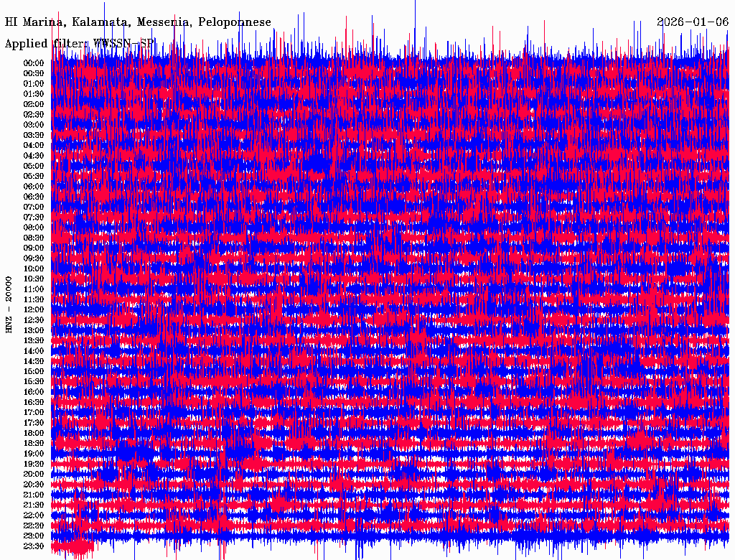Select the 01:30 time label
The height and width of the screenshot is (560, 735).
point(34,94)
